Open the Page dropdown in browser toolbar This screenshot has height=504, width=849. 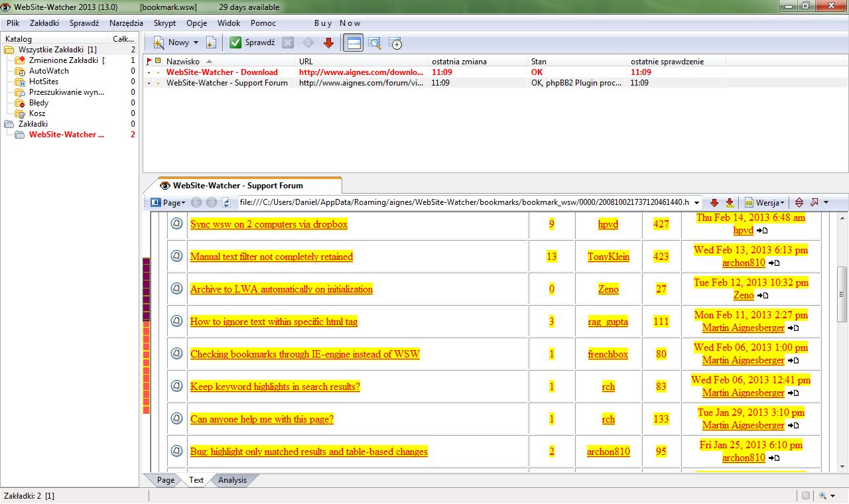(168, 202)
